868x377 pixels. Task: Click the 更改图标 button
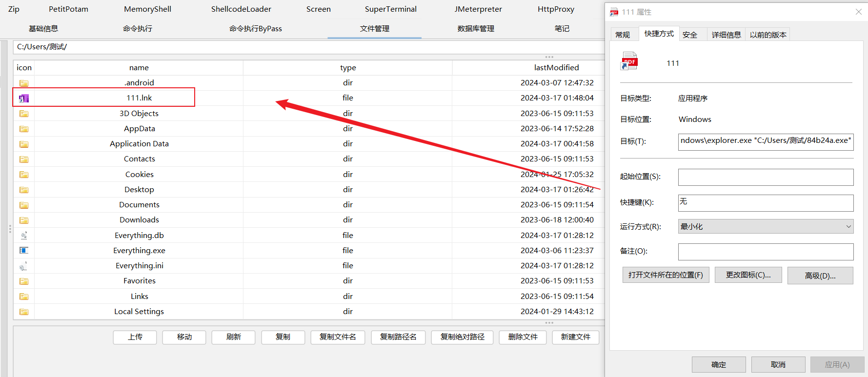748,275
